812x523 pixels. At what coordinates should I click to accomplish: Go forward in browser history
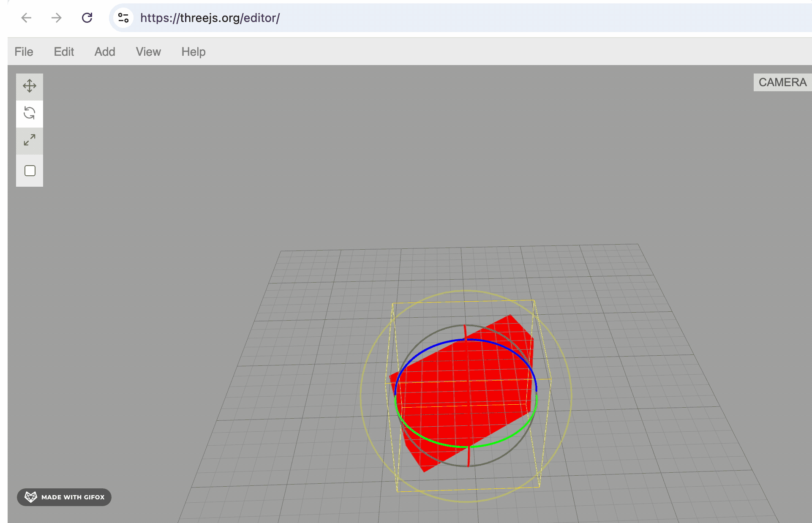tap(56, 18)
